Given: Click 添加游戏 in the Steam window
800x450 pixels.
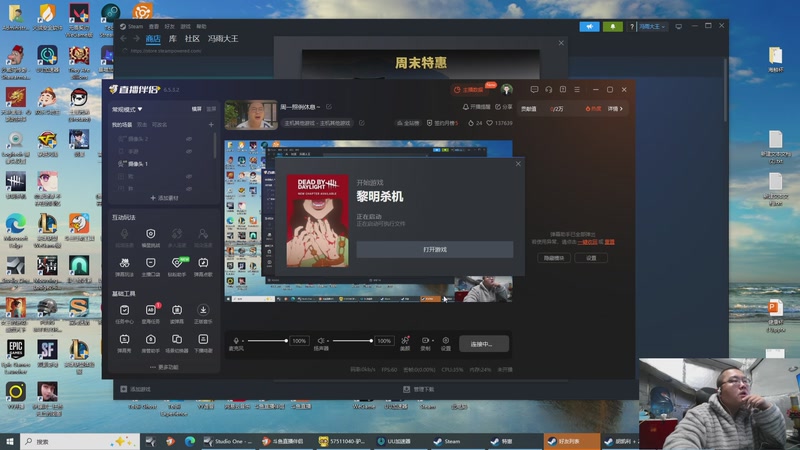Looking at the screenshot, I should point(136,389).
